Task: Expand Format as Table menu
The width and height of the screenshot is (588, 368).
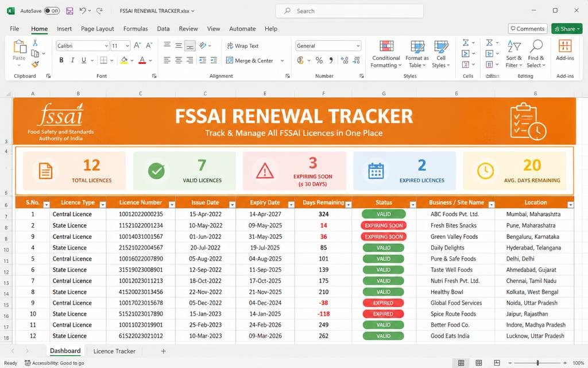Action: tap(417, 54)
